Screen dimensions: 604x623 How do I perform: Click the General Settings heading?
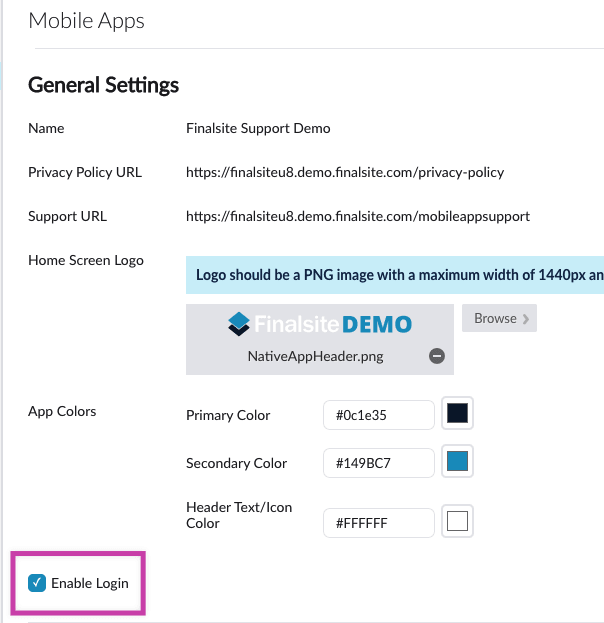coord(104,85)
